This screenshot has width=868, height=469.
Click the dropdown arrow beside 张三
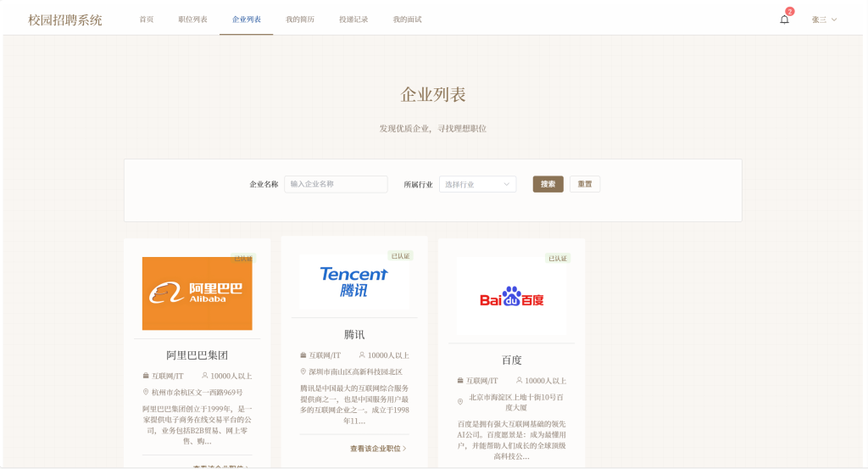click(x=834, y=20)
